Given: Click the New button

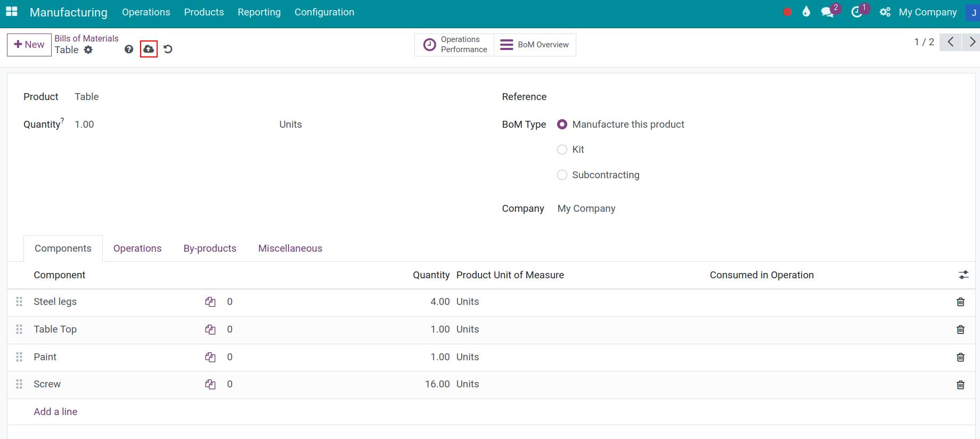Looking at the screenshot, I should pyautogui.click(x=29, y=45).
